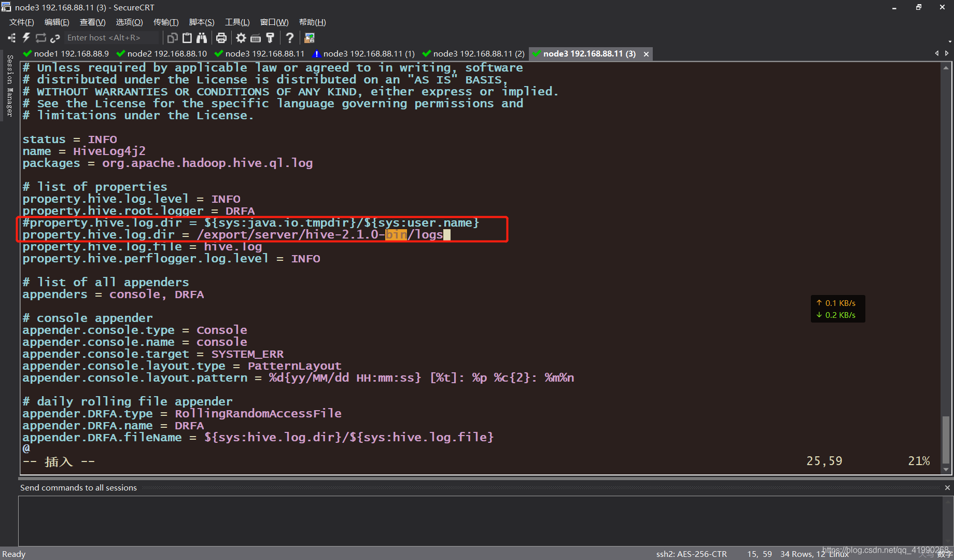Open the Session Manager toolbar icon

[x=11, y=37]
